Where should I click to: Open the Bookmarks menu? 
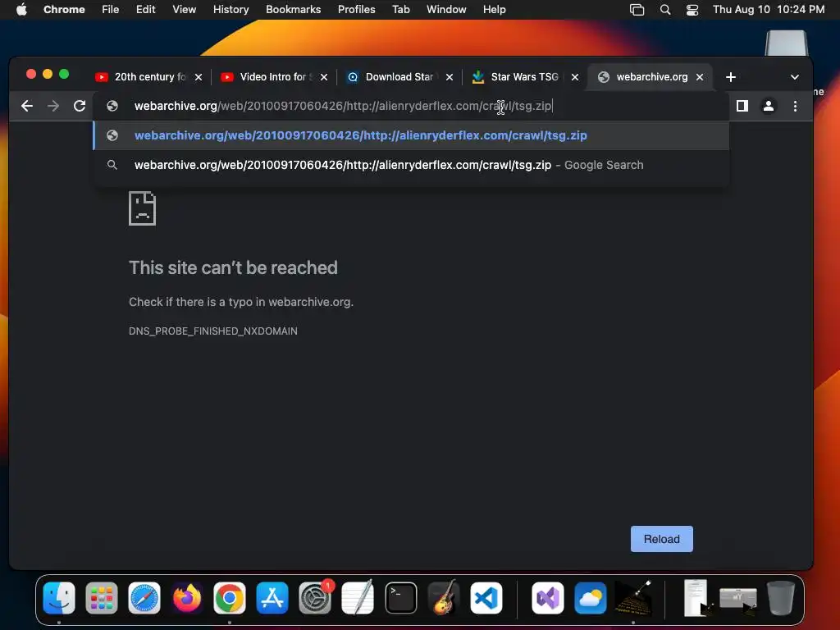pyautogui.click(x=293, y=10)
